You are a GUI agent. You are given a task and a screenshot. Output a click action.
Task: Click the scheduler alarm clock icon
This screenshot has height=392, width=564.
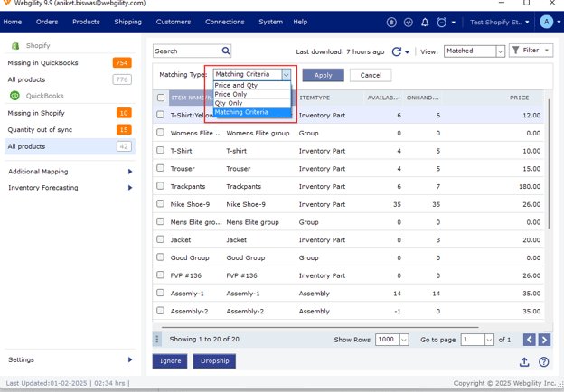tap(442, 22)
